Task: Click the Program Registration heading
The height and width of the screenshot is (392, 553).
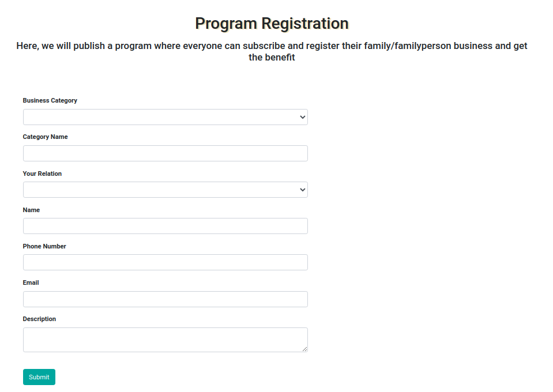Action: [x=272, y=24]
